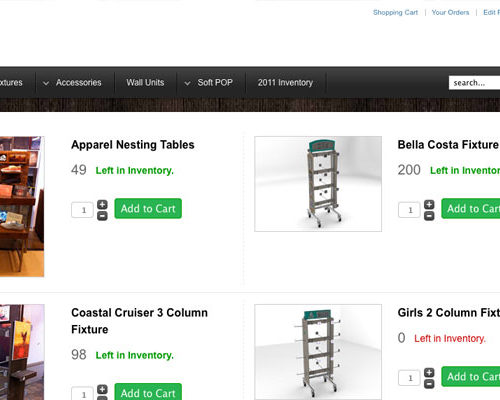The image size is (500, 400).
Task: Click minus icon for Bella Costa Fixture
Action: click(429, 216)
